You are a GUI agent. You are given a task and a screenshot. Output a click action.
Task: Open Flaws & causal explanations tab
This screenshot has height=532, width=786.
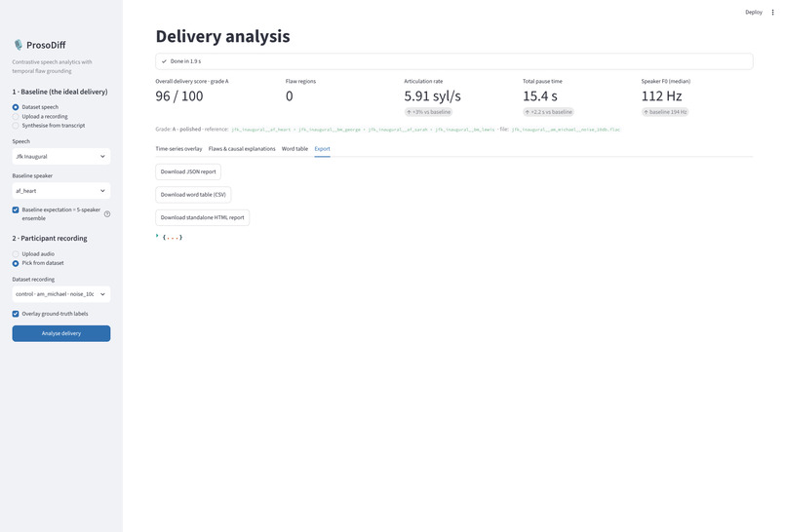point(242,149)
